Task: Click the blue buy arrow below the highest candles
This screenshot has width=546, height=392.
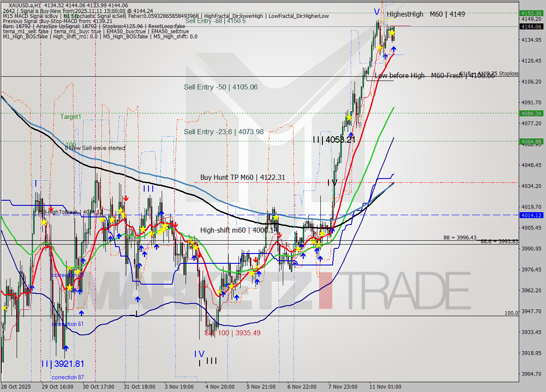Action: 394,49
